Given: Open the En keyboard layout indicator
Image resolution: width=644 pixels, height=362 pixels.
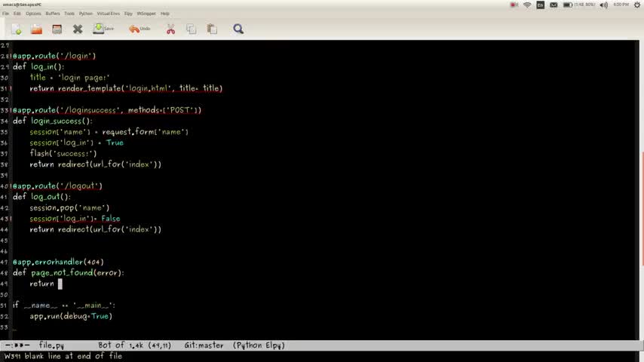Looking at the screenshot, I should (540, 5).
